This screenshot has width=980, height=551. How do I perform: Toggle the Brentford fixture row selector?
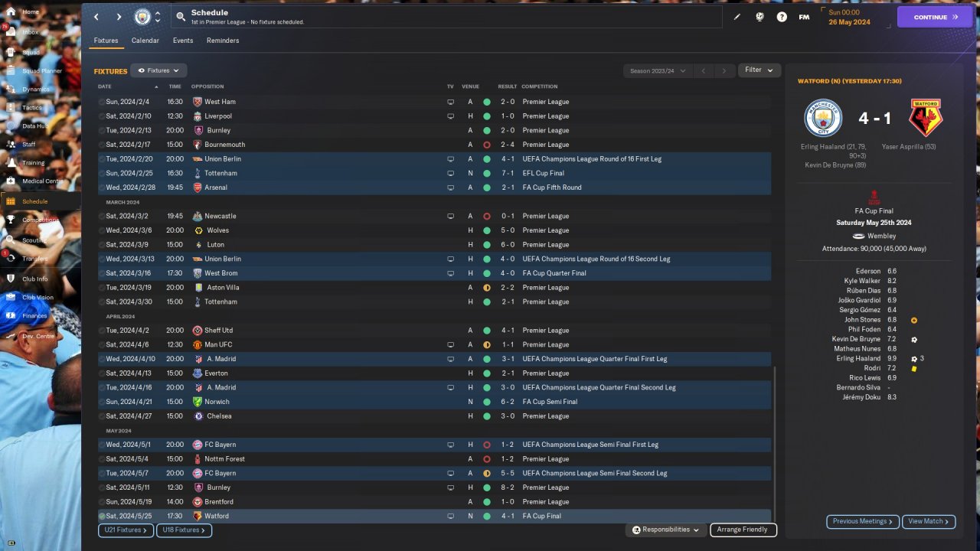(102, 502)
